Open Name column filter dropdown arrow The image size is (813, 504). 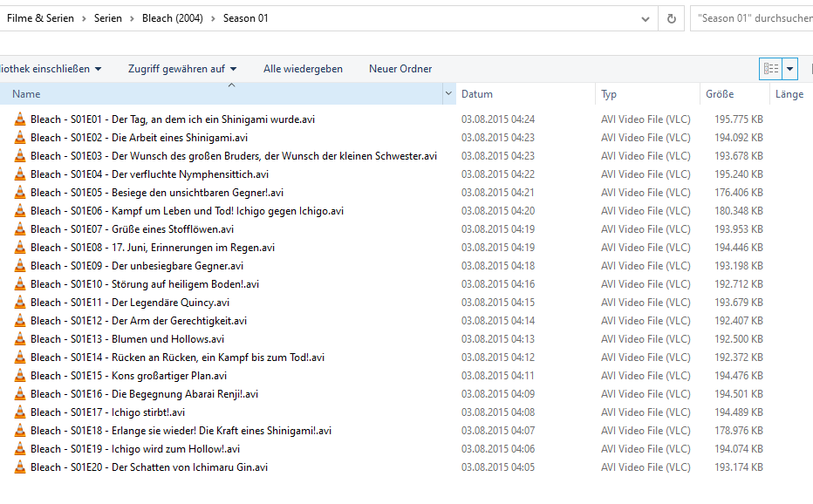448,94
